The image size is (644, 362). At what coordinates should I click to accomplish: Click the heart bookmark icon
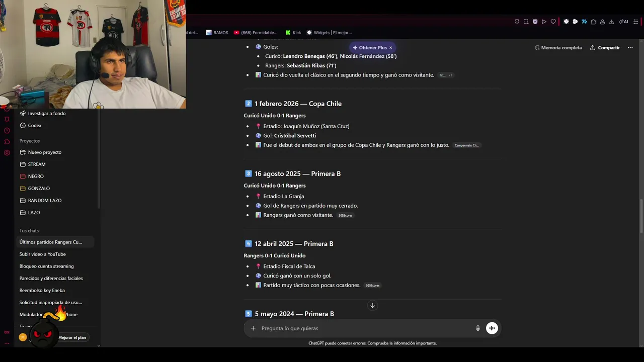pyautogui.click(x=553, y=22)
